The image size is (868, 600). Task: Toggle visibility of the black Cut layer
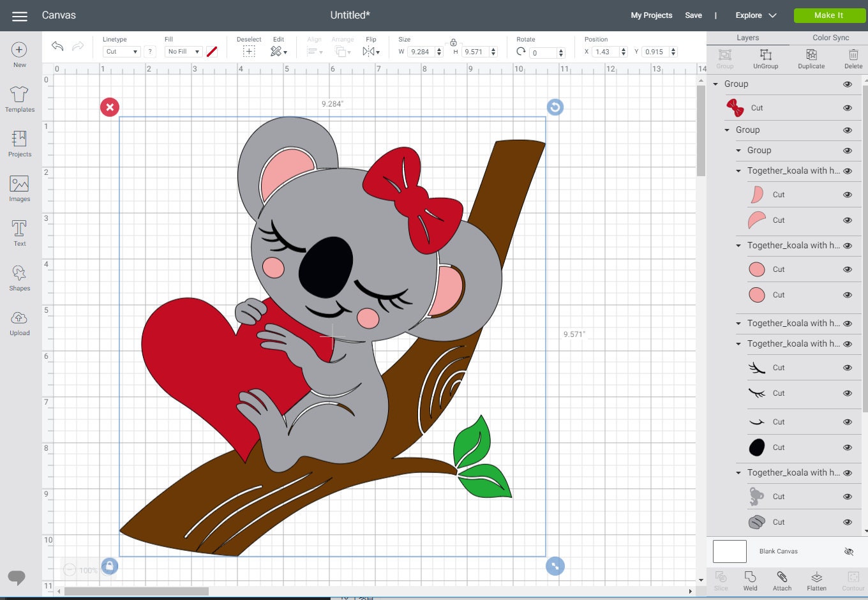pos(848,447)
